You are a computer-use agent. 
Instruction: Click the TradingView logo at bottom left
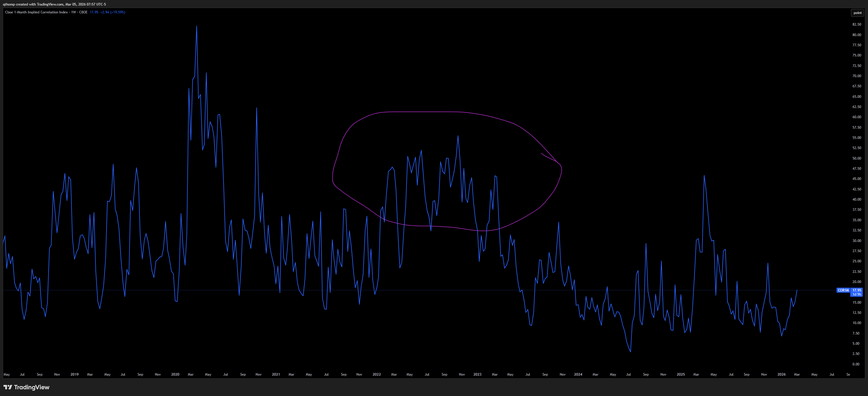pyautogui.click(x=26, y=387)
